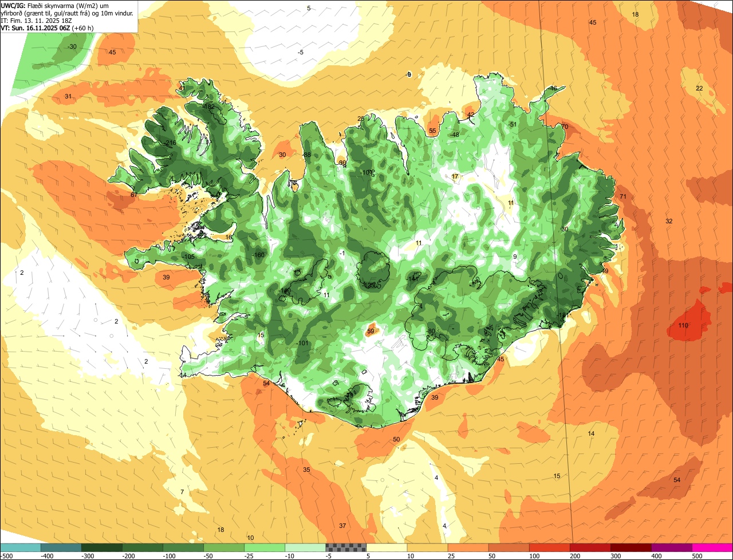Click the legend swatch between -25 and -10
Screen dimensions: 733x560
pos(265,547)
